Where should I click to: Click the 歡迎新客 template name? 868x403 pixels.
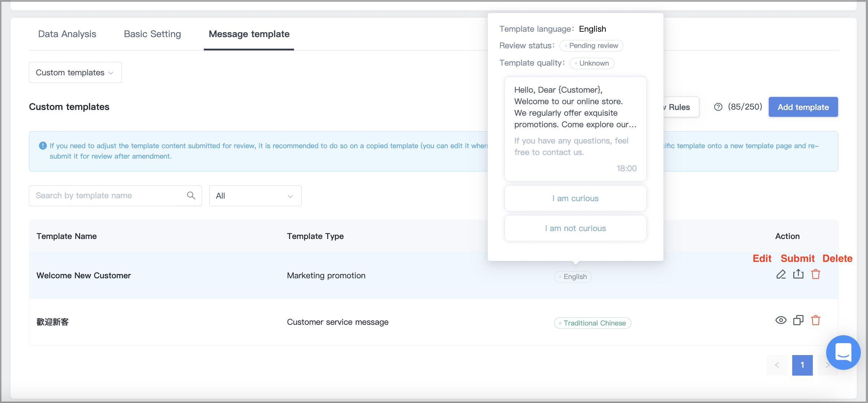pyautogui.click(x=52, y=322)
